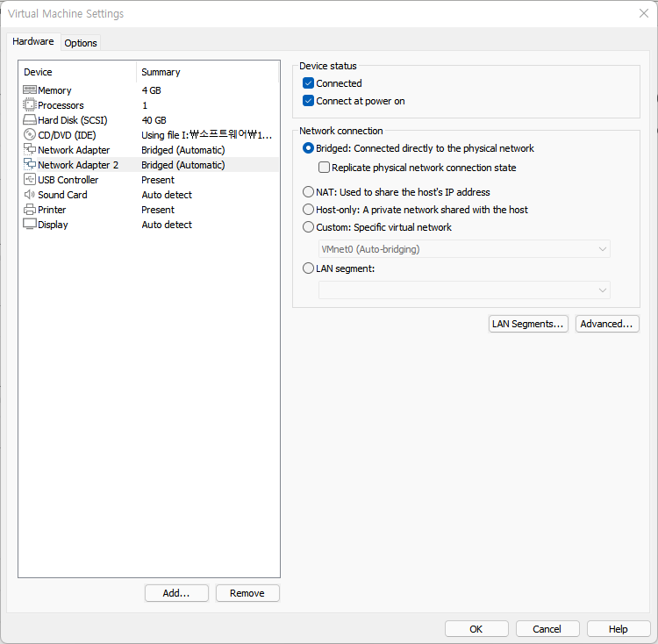658x644 pixels.
Task: Choose the LAN segment radio button
Action: pos(308,268)
